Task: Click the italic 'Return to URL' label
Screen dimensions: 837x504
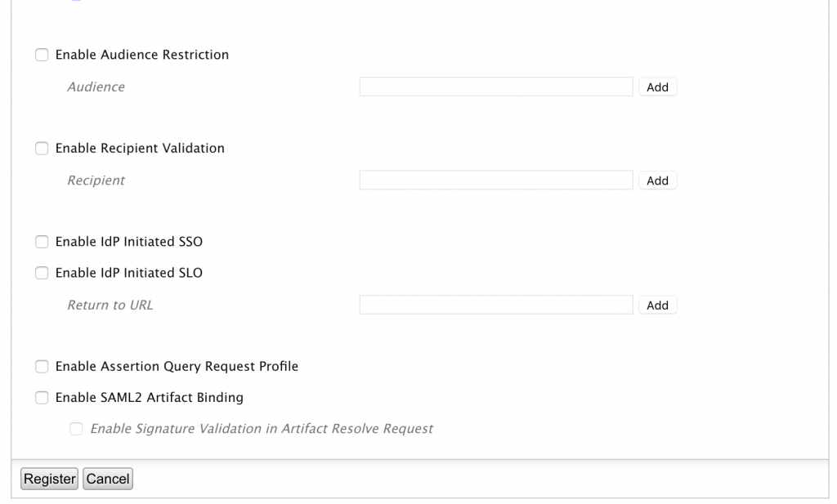Action: (x=110, y=306)
